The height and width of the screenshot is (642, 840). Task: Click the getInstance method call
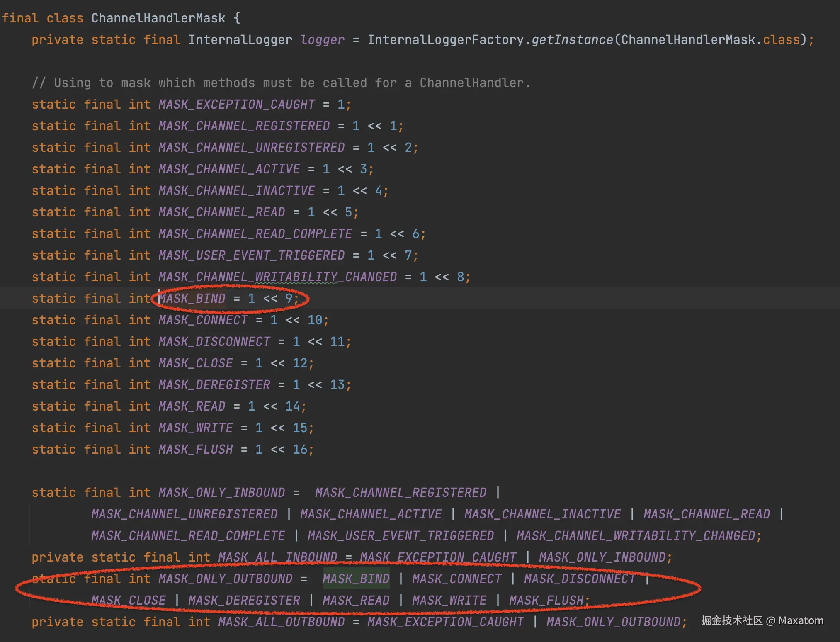572,40
